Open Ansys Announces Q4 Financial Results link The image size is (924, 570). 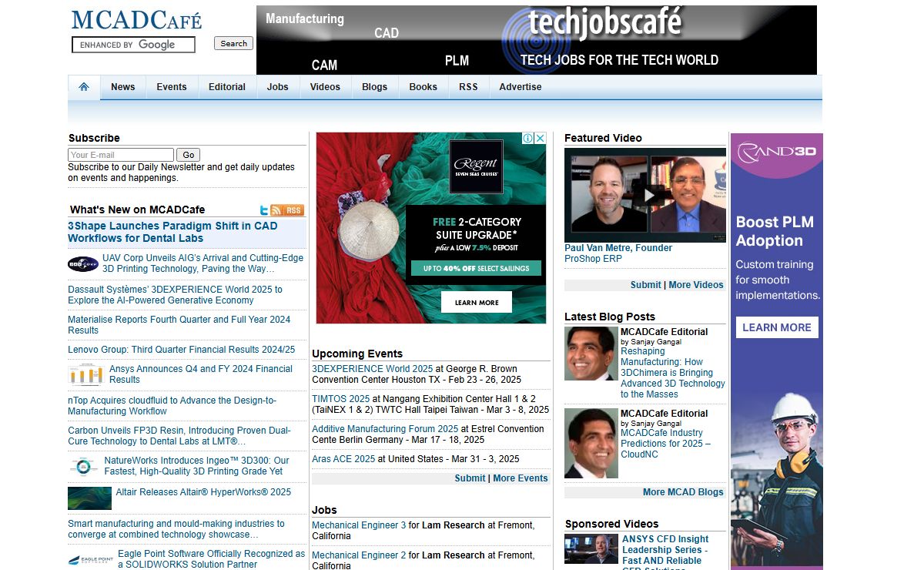point(201,374)
